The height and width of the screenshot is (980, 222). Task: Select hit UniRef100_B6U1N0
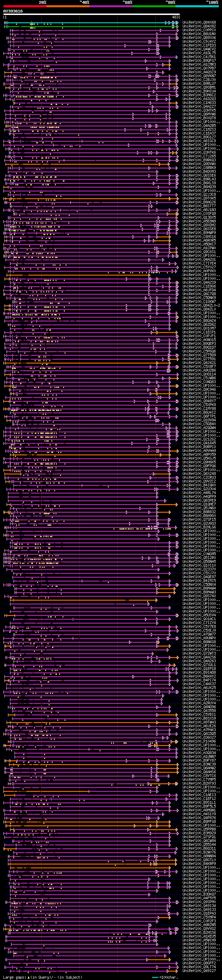pyautogui.click(x=199, y=34)
